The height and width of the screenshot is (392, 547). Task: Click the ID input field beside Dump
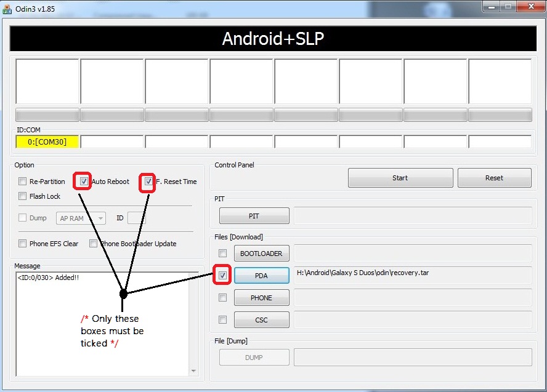click(137, 218)
